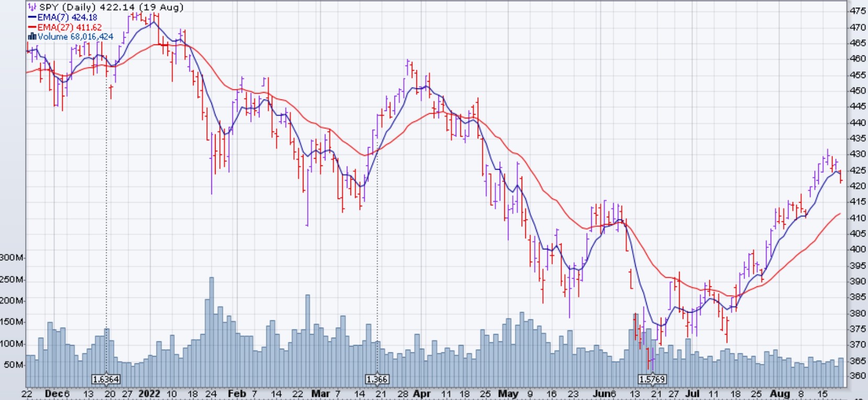
Task: Select the 1.6364 dividend marker
Action: pos(106,379)
